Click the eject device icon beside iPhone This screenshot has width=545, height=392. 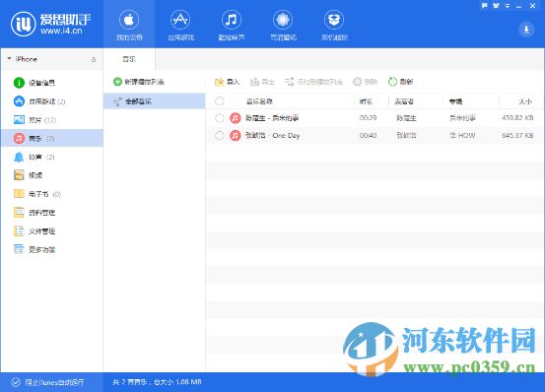coord(94,59)
